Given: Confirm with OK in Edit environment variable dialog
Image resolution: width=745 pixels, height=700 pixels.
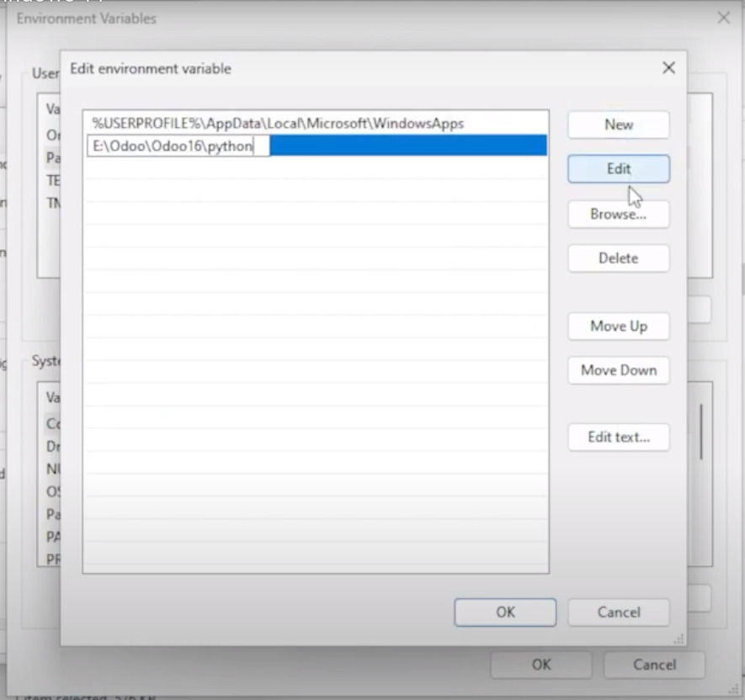Looking at the screenshot, I should tap(505, 612).
